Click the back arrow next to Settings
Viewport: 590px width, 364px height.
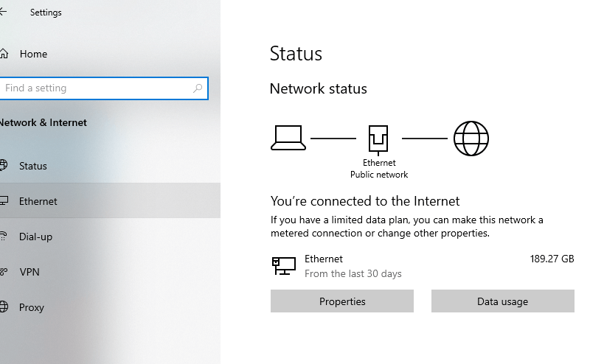pos(3,12)
